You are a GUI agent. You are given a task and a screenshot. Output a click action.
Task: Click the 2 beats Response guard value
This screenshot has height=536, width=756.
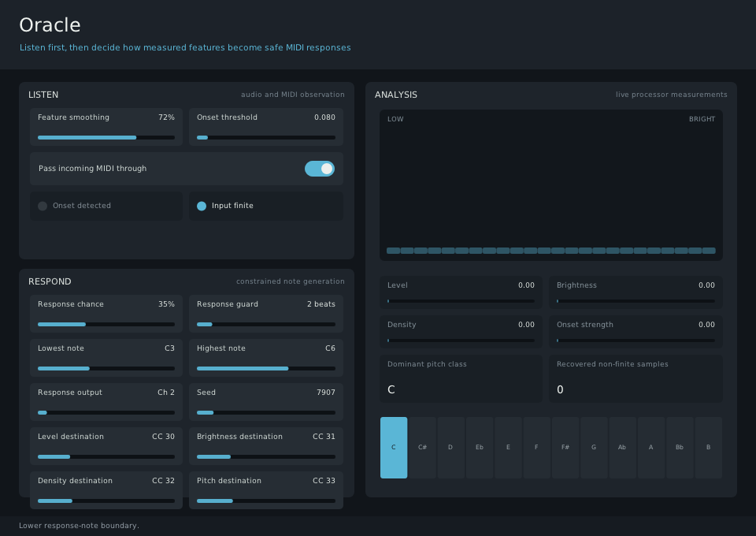(x=321, y=304)
